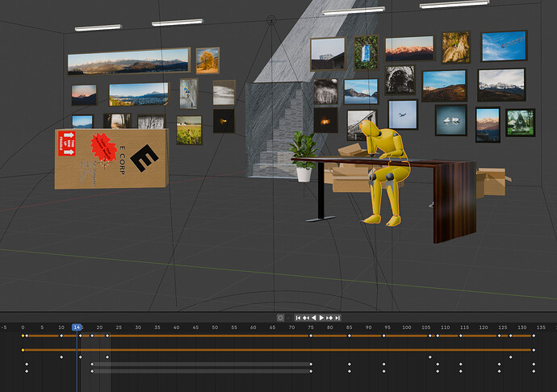557x392 pixels.
Task: Select the yellow frame 0 keyframe in top orange row
Action: (x=23, y=336)
